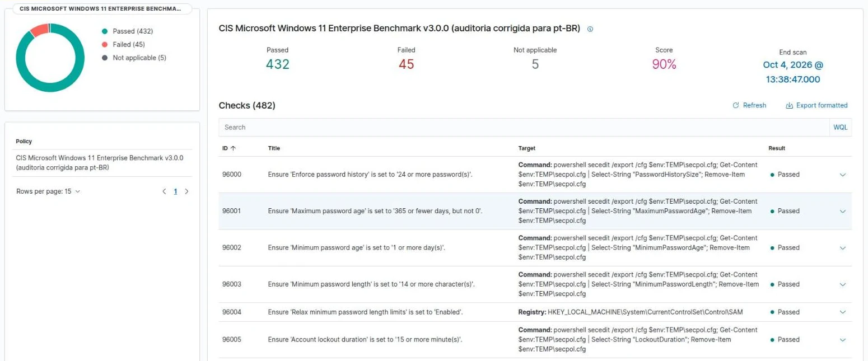
Task: Click check ID 96003 cell
Action: point(232,284)
